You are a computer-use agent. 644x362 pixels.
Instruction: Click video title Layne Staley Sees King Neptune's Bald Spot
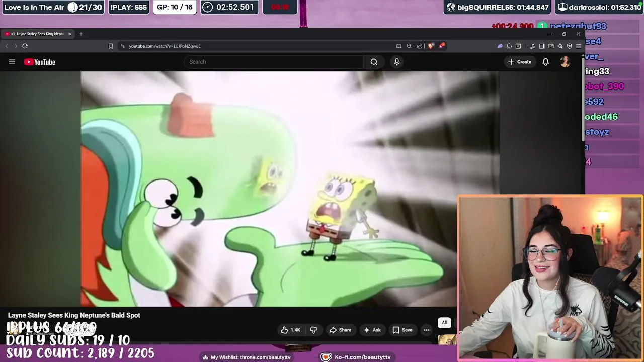(74, 315)
